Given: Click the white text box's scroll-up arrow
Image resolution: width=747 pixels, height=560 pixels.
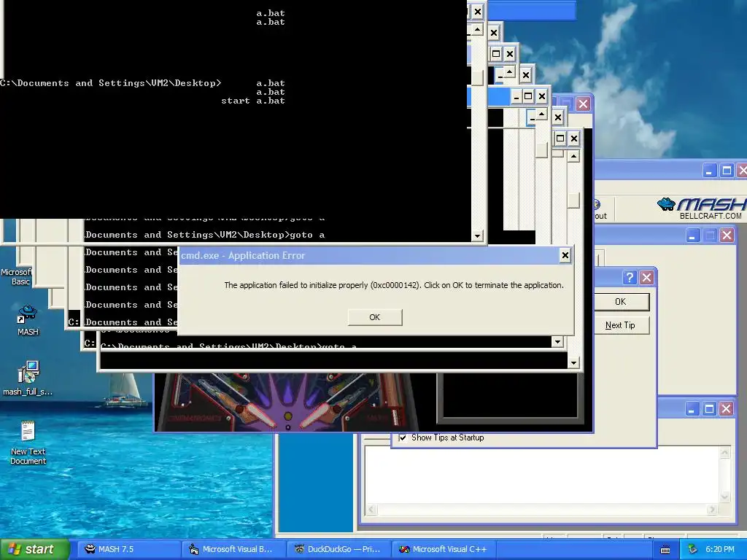Looking at the screenshot, I should pyautogui.click(x=725, y=452).
